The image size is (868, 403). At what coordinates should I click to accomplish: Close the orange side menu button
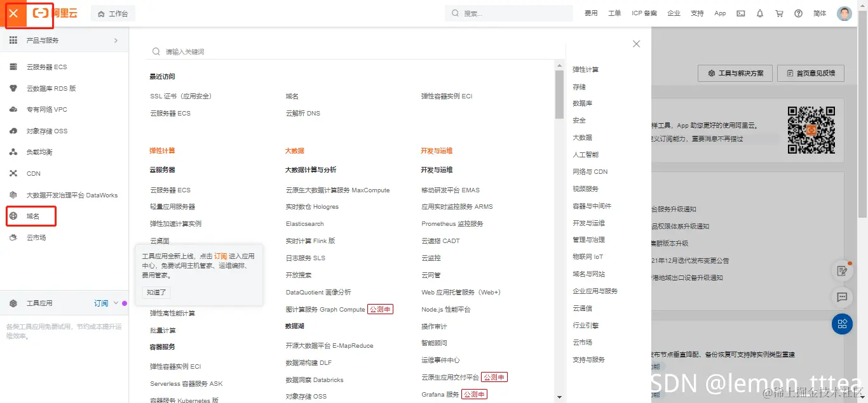tap(13, 13)
